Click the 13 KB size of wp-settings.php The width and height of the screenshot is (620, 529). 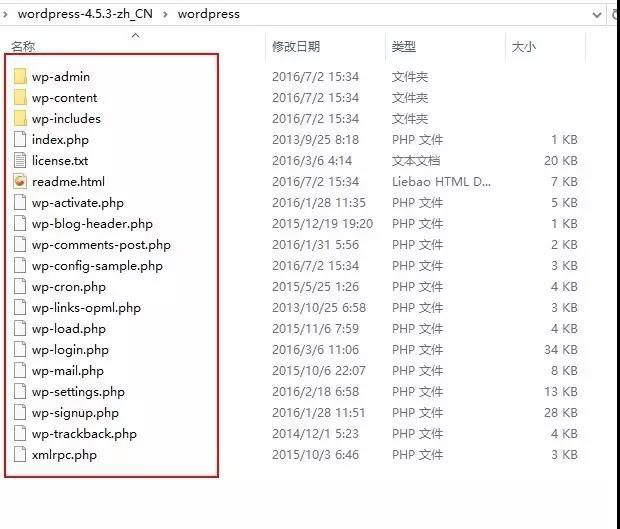click(x=561, y=391)
